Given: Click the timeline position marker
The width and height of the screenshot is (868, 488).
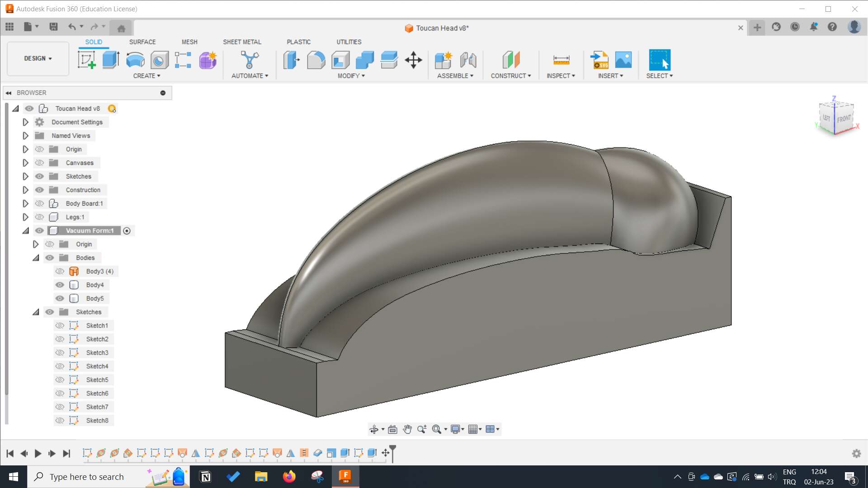Looking at the screenshot, I should tap(392, 453).
